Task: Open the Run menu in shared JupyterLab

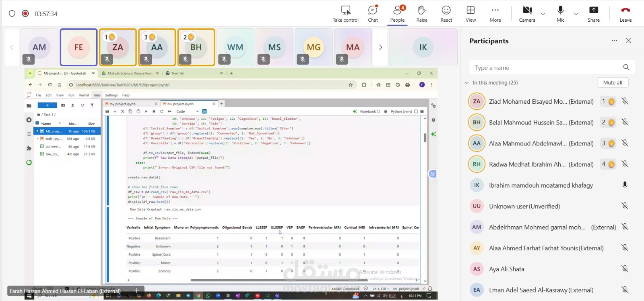Action: point(71,95)
